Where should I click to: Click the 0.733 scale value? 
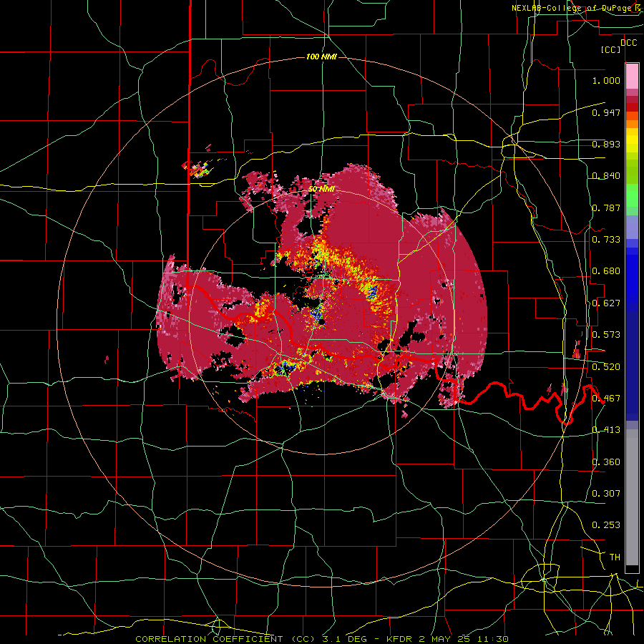point(606,240)
